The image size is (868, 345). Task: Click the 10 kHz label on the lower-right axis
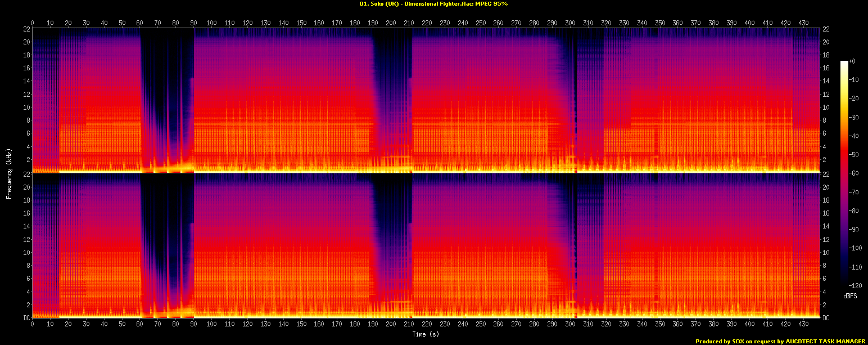pyautogui.click(x=826, y=253)
